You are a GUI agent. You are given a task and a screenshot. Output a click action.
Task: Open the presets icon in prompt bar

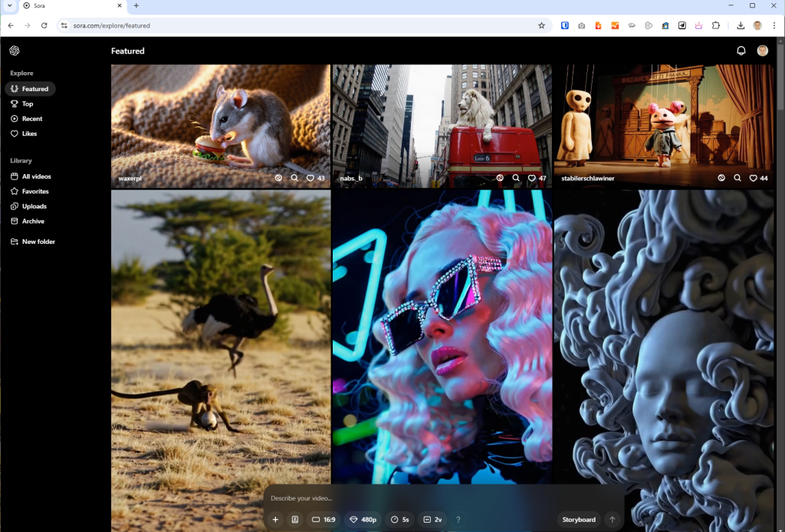tap(294, 520)
